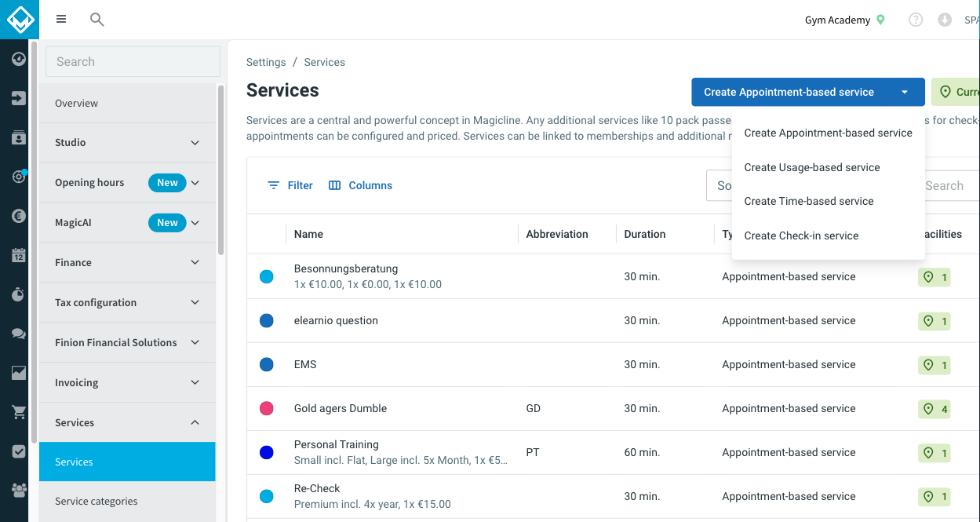Image resolution: width=980 pixels, height=522 pixels.
Task: Open the Columns chooser
Action: click(x=360, y=186)
